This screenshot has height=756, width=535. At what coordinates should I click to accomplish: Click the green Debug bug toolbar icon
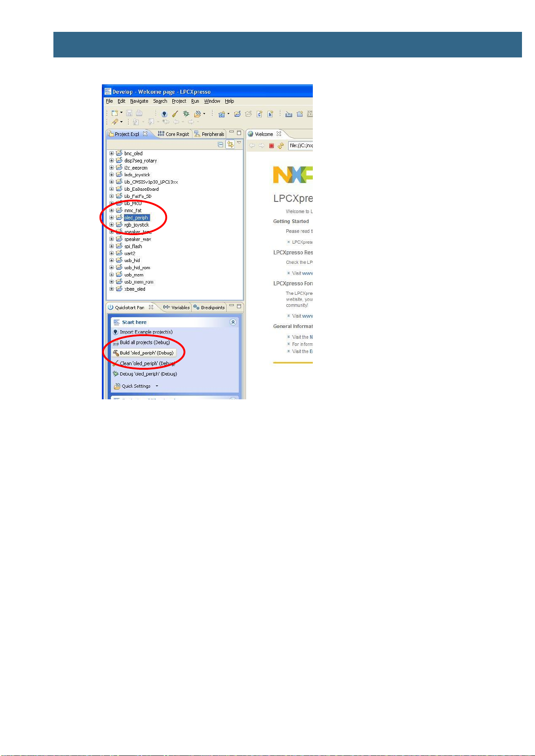186,114
